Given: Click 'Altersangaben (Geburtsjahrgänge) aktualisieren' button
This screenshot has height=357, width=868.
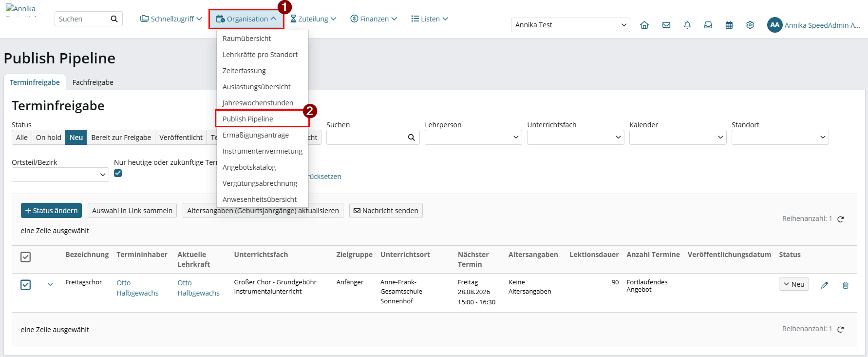Looking at the screenshot, I should pos(263,211).
